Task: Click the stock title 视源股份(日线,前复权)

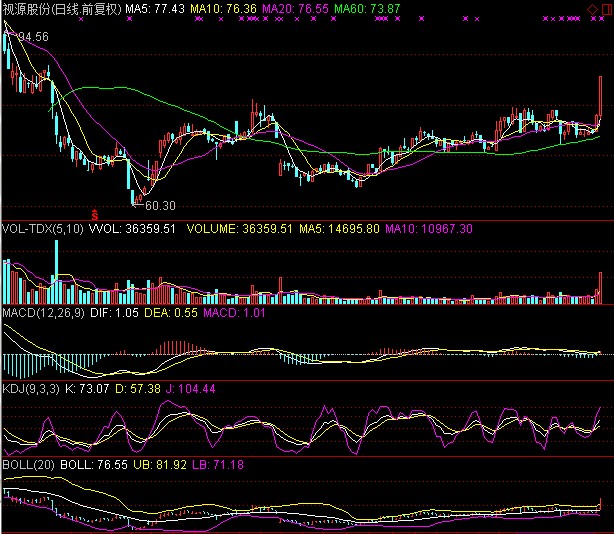Action: point(61,8)
